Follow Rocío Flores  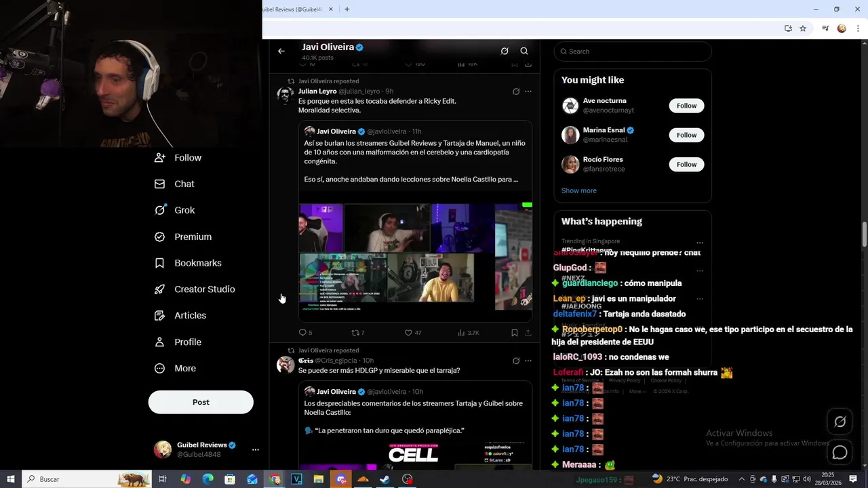(x=686, y=164)
